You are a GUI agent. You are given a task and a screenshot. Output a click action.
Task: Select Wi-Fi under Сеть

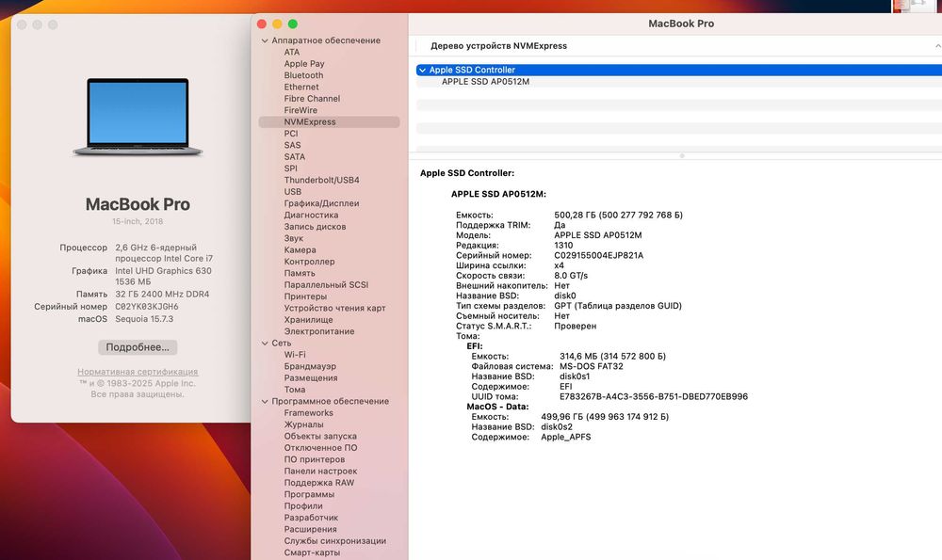[x=294, y=355]
